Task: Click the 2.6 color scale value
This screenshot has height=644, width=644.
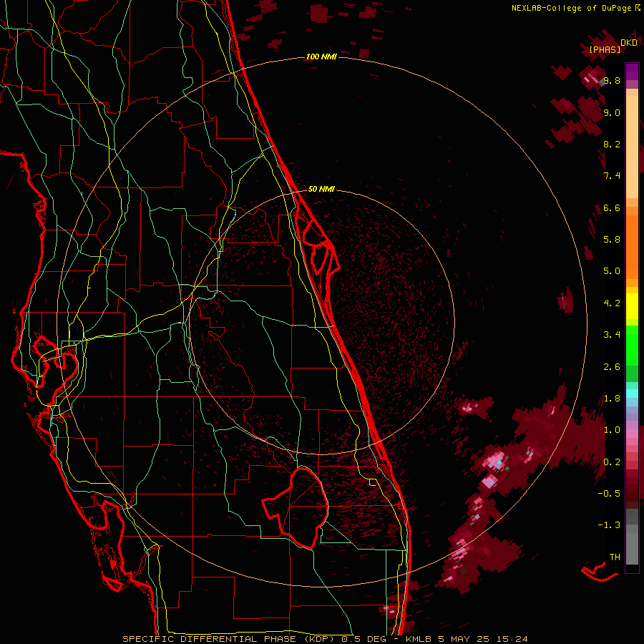Action: point(612,367)
